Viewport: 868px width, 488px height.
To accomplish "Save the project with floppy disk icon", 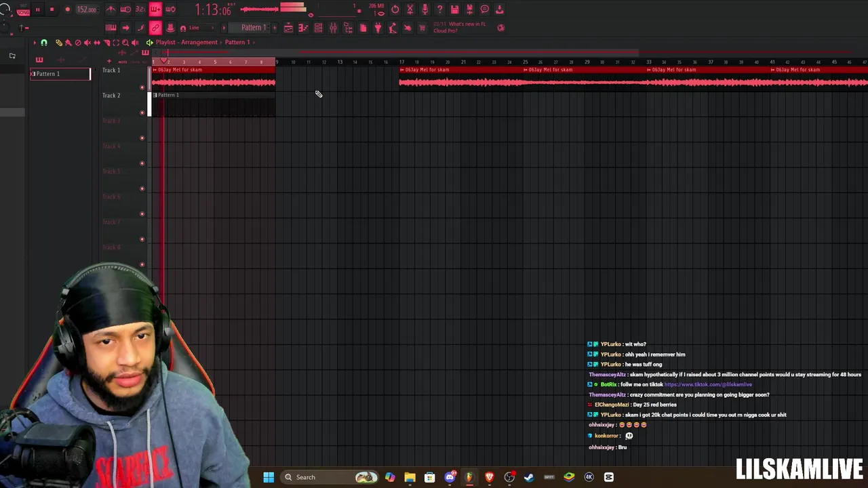I will 454,9.
